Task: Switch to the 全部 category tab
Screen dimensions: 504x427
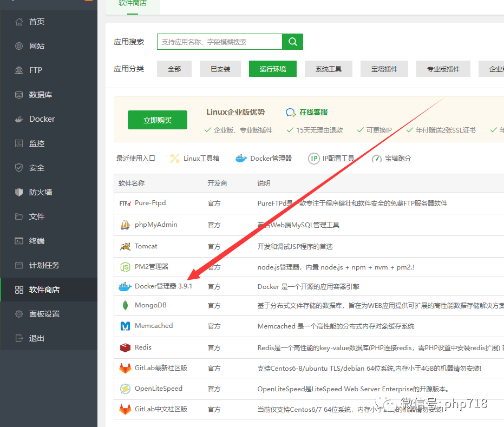Action: (x=174, y=69)
